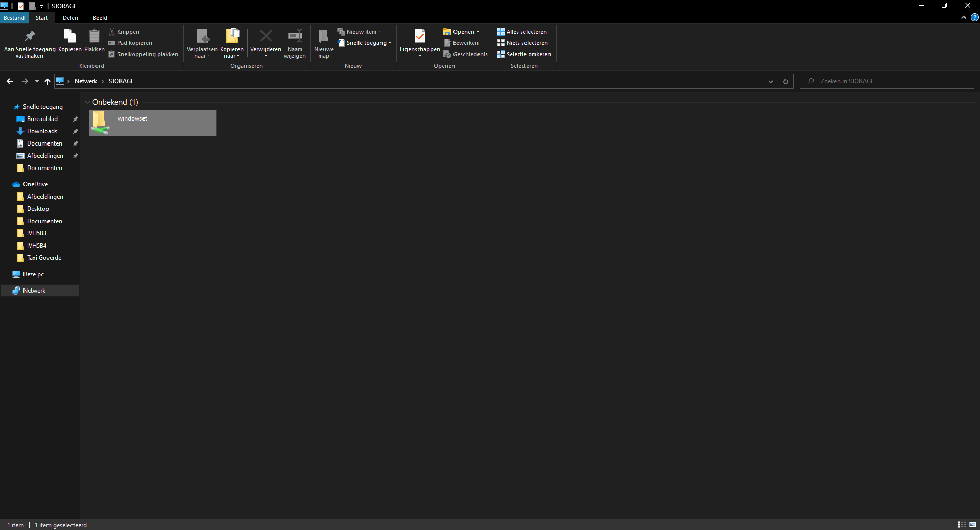Click New folder icon in title bar
This screenshot has height=530, width=980.
click(x=32, y=6)
